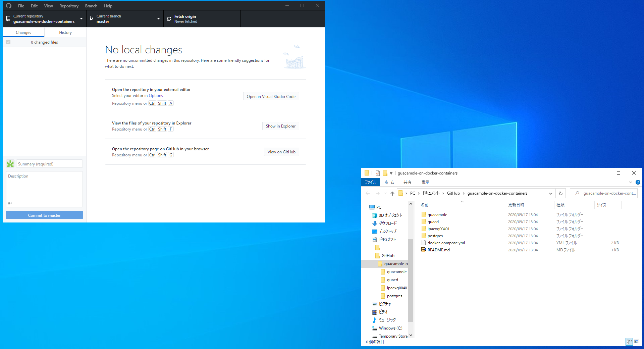Open the address bar history dropdown
This screenshot has width=644, height=349.
[x=551, y=193]
